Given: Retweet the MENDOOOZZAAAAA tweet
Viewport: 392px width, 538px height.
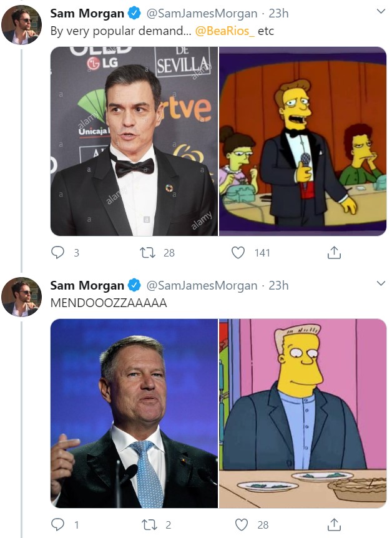Looking at the screenshot, I should (x=148, y=525).
